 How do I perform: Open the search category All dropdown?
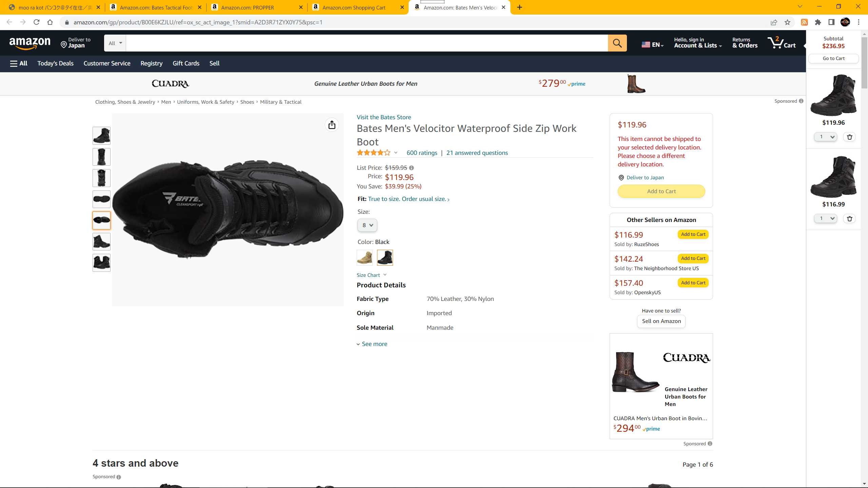pos(115,43)
